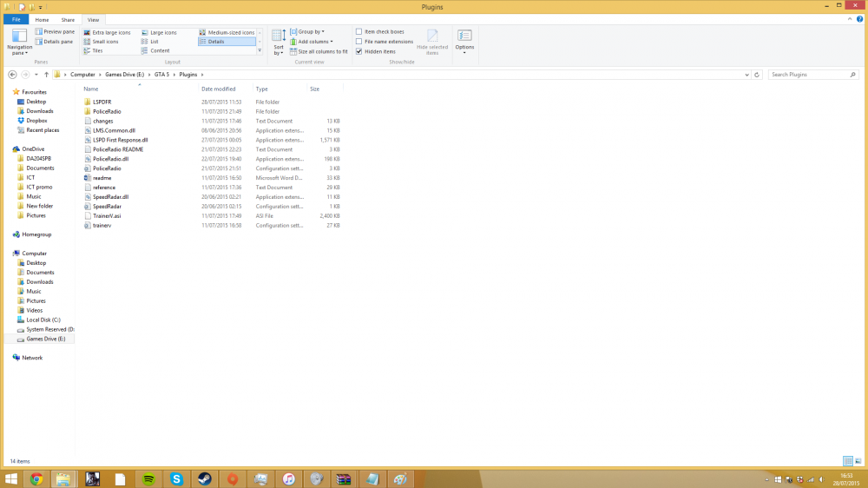868x488 pixels.
Task: Switch to large thumbnails view button
Action: [858, 461]
